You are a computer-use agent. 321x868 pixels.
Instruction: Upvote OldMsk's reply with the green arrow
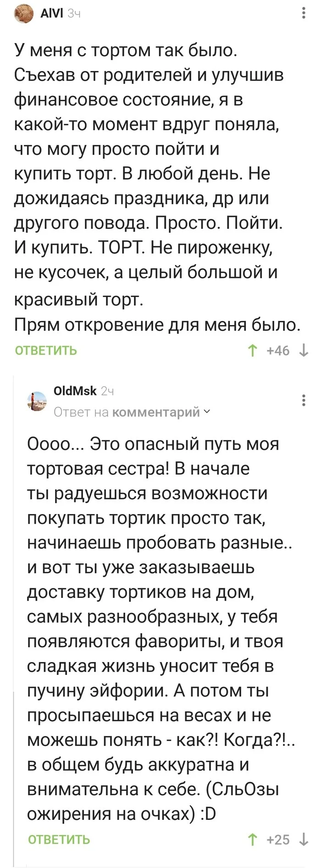252,840
